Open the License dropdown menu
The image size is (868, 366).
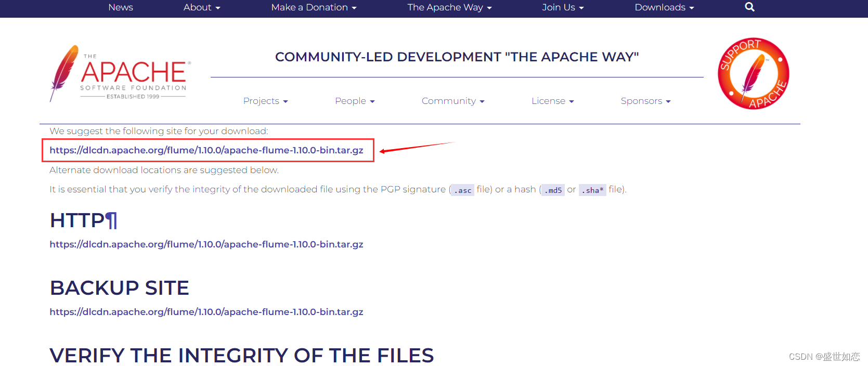(552, 101)
